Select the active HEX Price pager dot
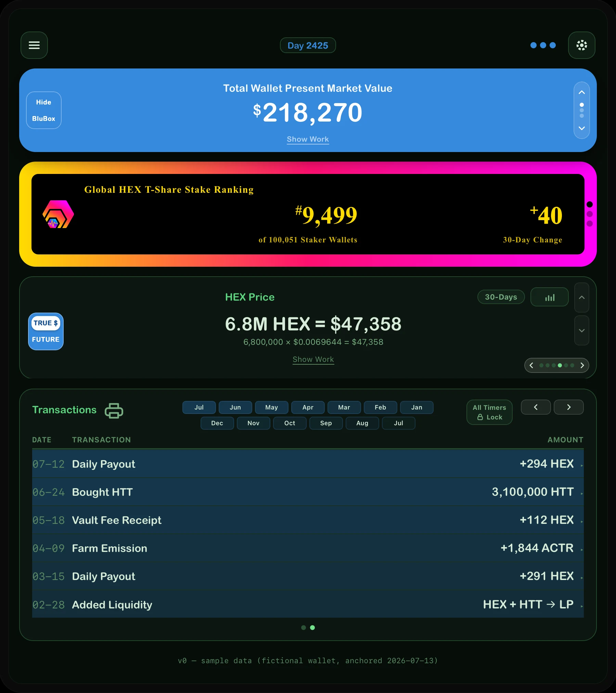 560,365
